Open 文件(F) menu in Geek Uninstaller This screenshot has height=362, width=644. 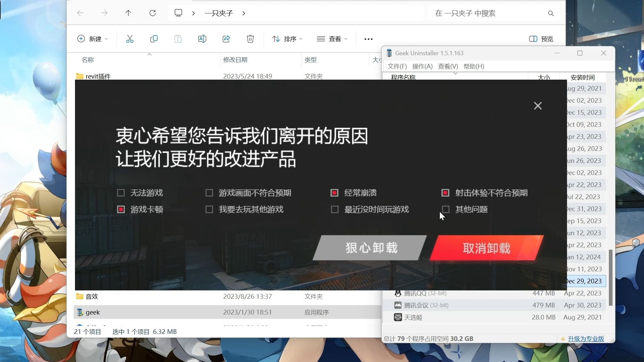tap(397, 66)
